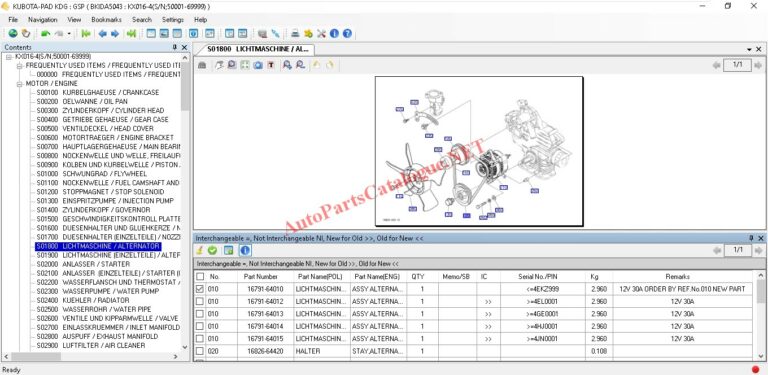Click the green globe icon in toolbar
This screenshot has height=375, width=768.
point(13,33)
